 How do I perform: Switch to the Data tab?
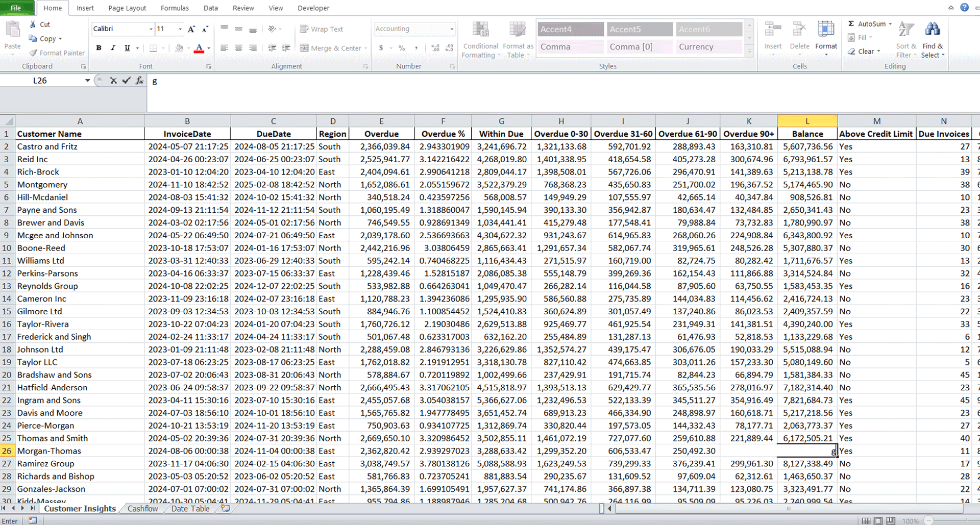pos(210,8)
